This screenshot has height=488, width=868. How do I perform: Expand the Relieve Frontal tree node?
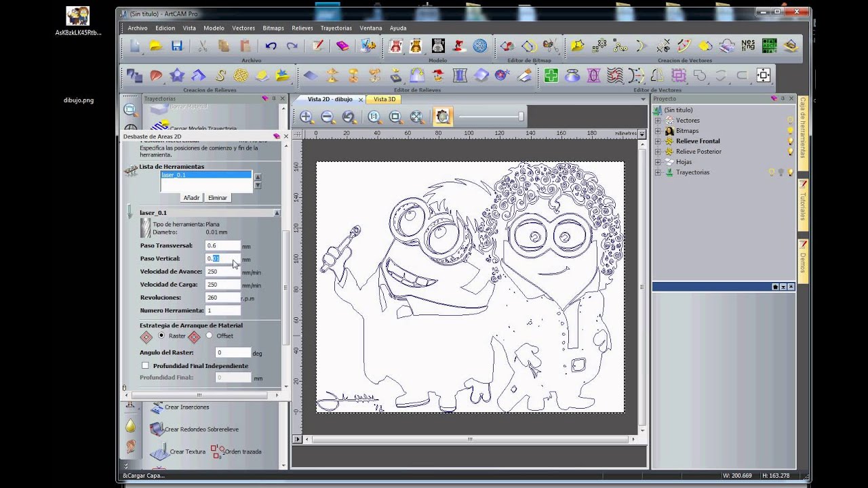[x=657, y=141]
